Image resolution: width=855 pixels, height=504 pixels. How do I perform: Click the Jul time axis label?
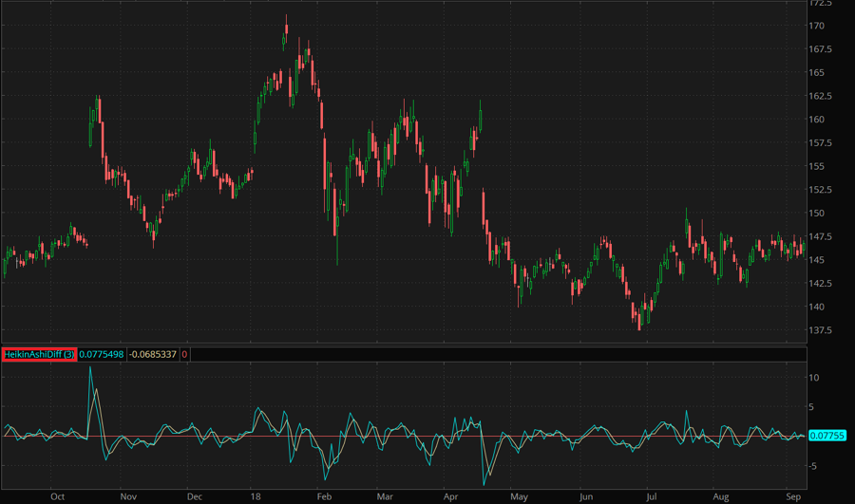click(652, 495)
